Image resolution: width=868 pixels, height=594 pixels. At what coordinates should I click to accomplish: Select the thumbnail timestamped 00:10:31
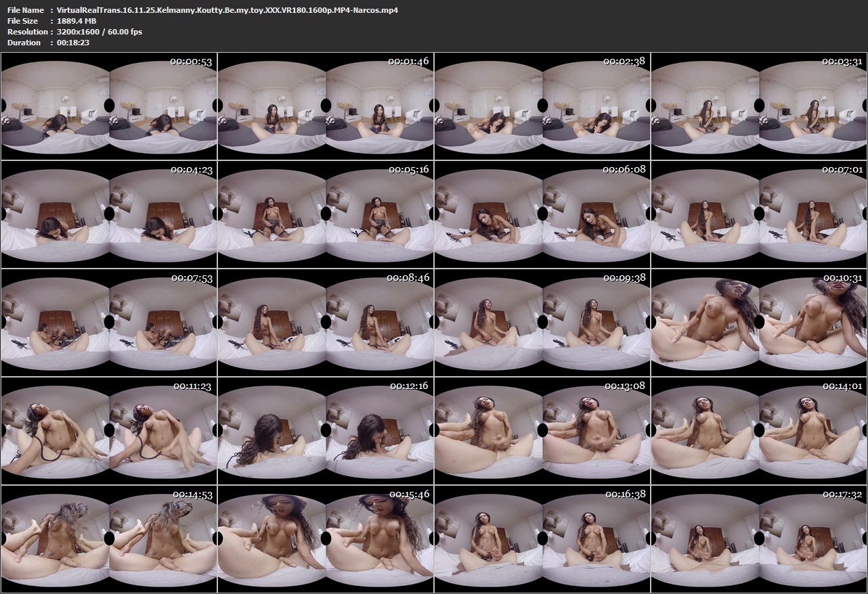pos(759,322)
